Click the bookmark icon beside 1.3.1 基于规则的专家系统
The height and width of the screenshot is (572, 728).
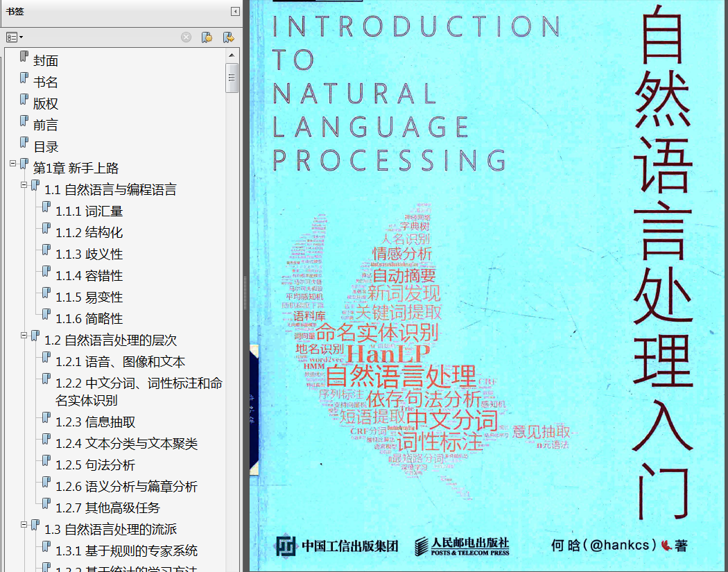click(x=46, y=547)
